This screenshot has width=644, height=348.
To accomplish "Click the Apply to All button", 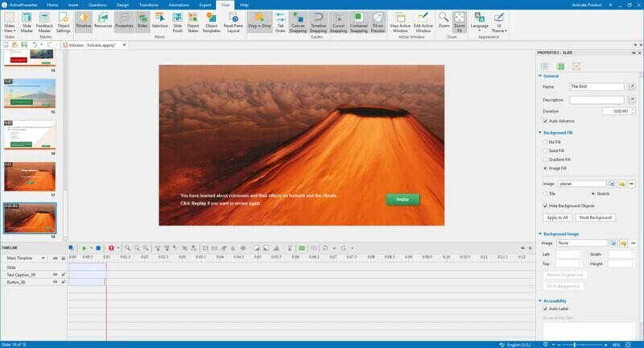I will [x=555, y=217].
